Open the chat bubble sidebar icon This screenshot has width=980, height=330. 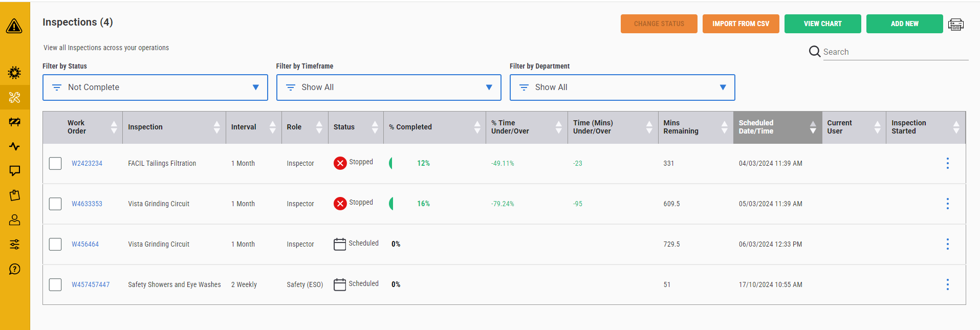tap(14, 171)
